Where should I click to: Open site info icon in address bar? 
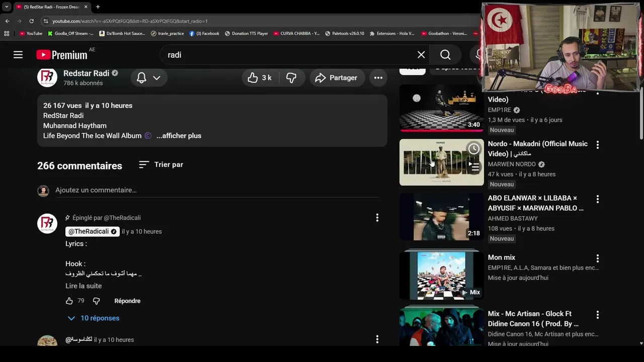pyautogui.click(x=46, y=21)
